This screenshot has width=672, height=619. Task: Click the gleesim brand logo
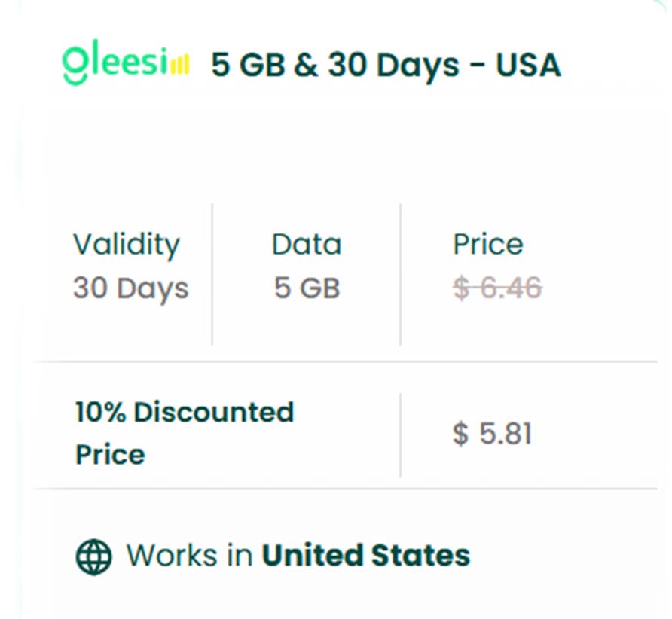(x=125, y=64)
